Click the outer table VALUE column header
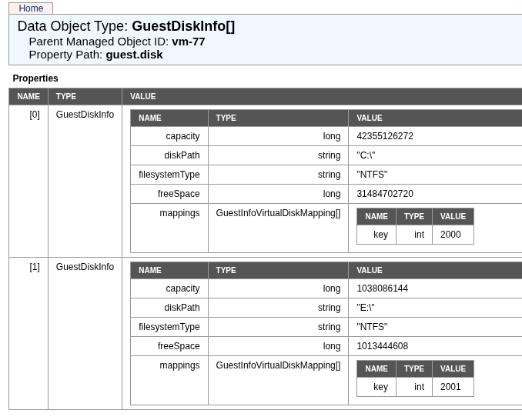 (142, 96)
